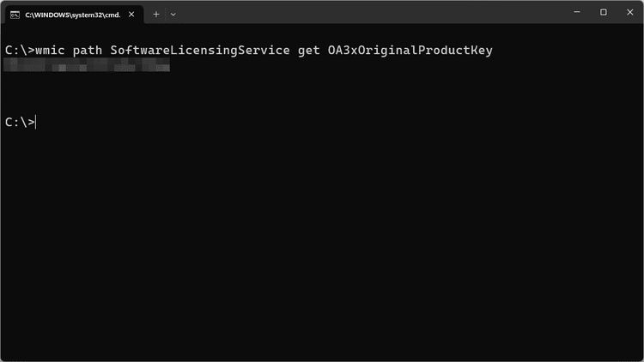The width and height of the screenshot is (644, 362).
Task: Click the word "get" in the command
Action: (310, 51)
